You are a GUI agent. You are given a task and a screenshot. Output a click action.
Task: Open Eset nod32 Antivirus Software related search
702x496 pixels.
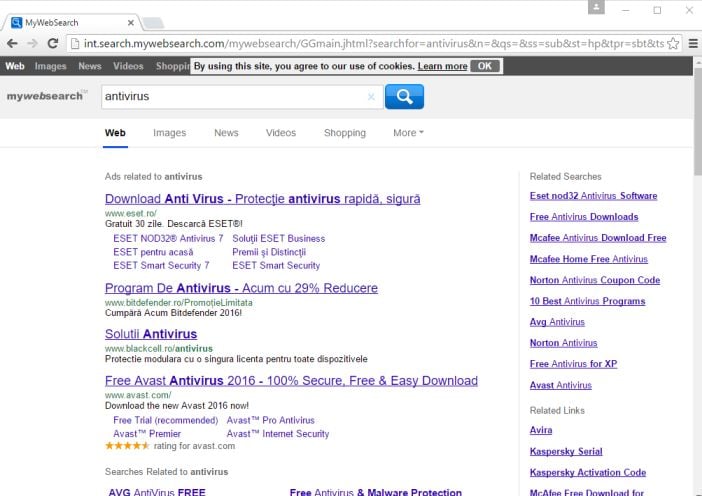(x=593, y=196)
